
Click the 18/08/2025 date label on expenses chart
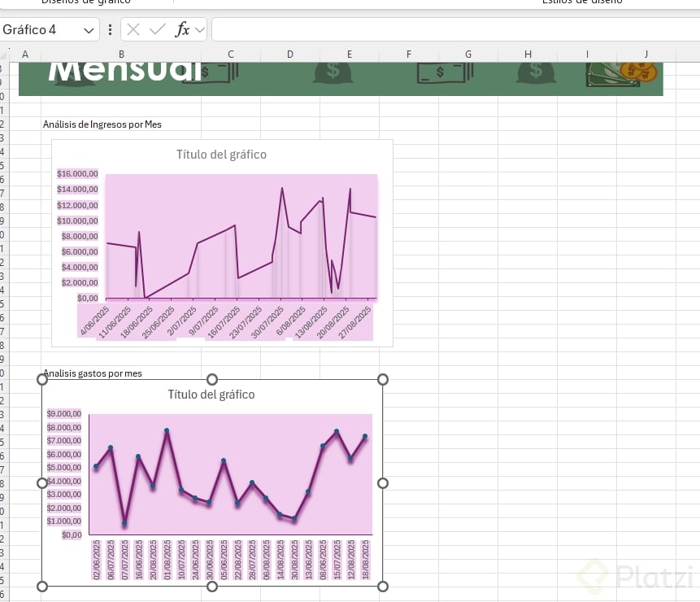tap(366, 560)
